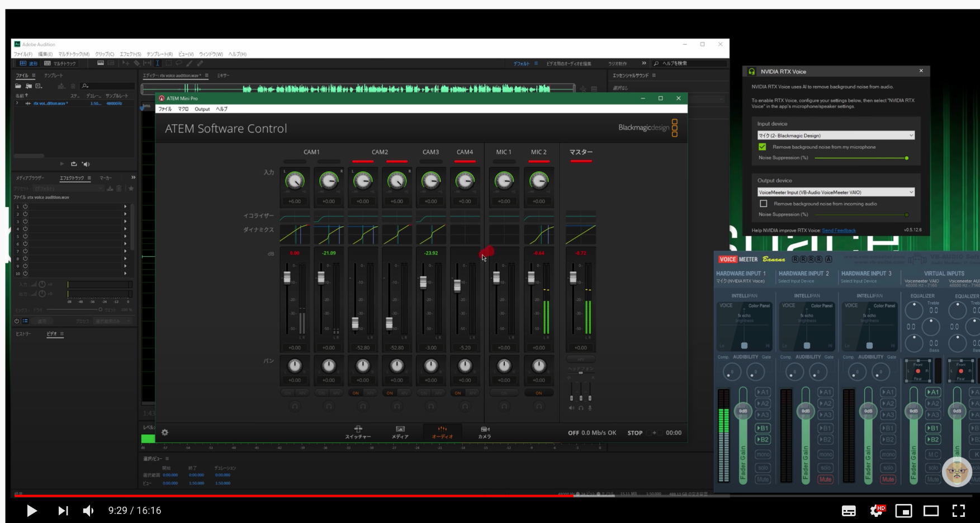Toggle ON button under MIC 2 channel
980x523 pixels.
pos(539,393)
